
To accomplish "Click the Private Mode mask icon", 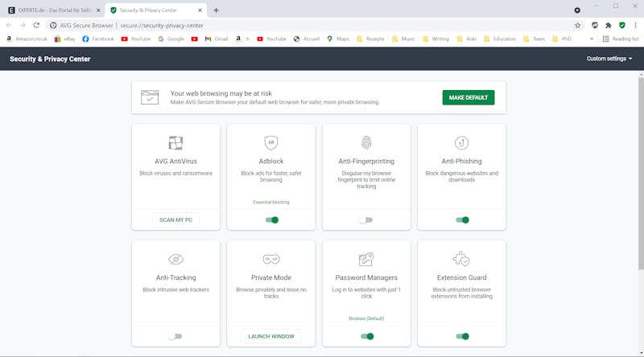I will tap(271, 260).
